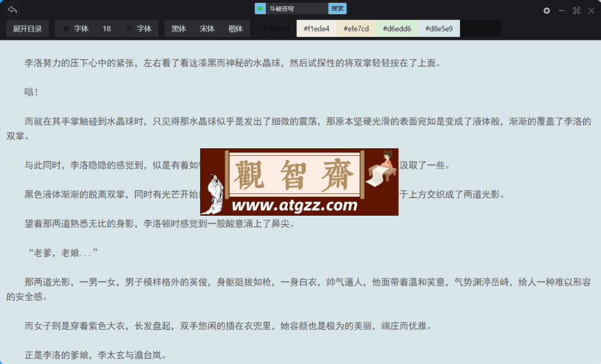
Task: Minimize the reader window
Action: coord(562,11)
